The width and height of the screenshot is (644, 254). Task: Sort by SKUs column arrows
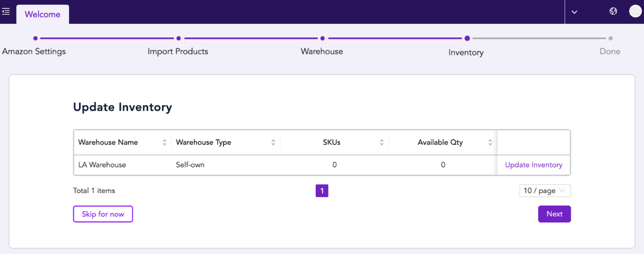click(x=381, y=143)
